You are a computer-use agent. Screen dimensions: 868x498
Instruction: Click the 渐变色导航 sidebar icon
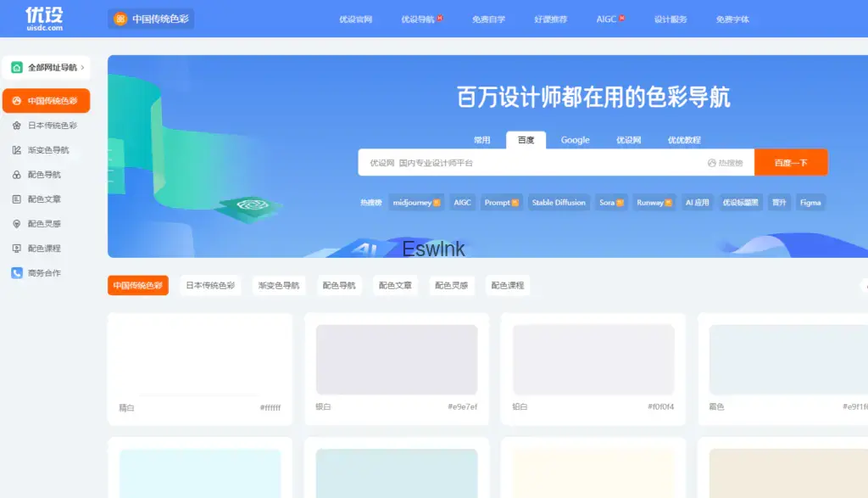pos(17,150)
